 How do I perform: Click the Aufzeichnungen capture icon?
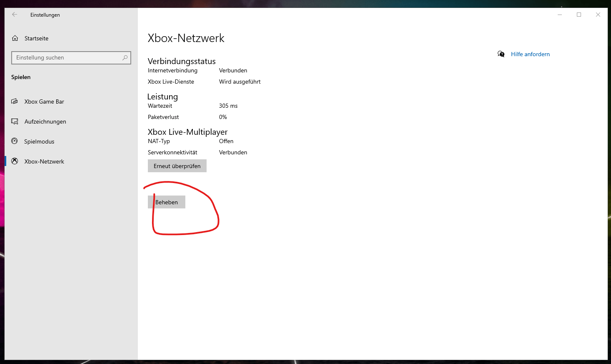click(x=15, y=121)
